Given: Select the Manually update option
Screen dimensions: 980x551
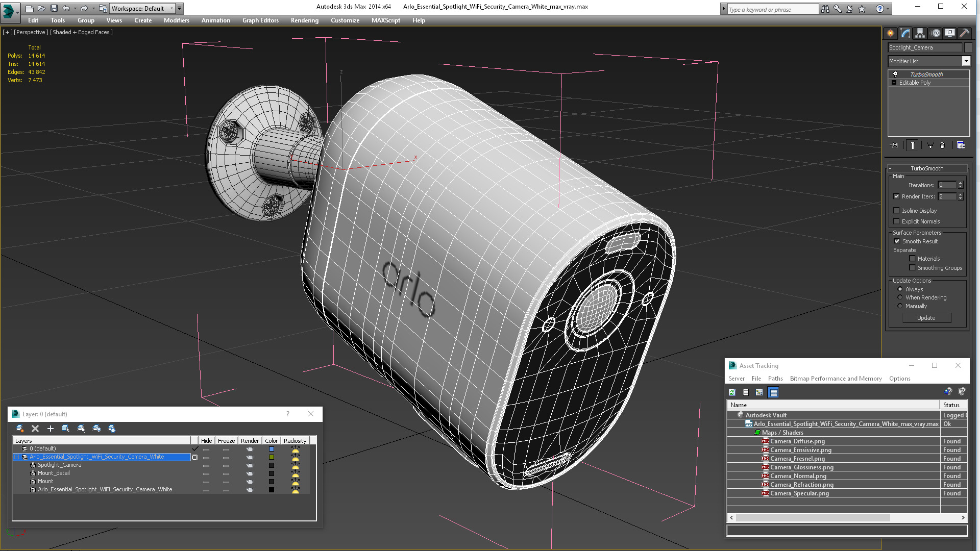Looking at the screenshot, I should point(900,306).
